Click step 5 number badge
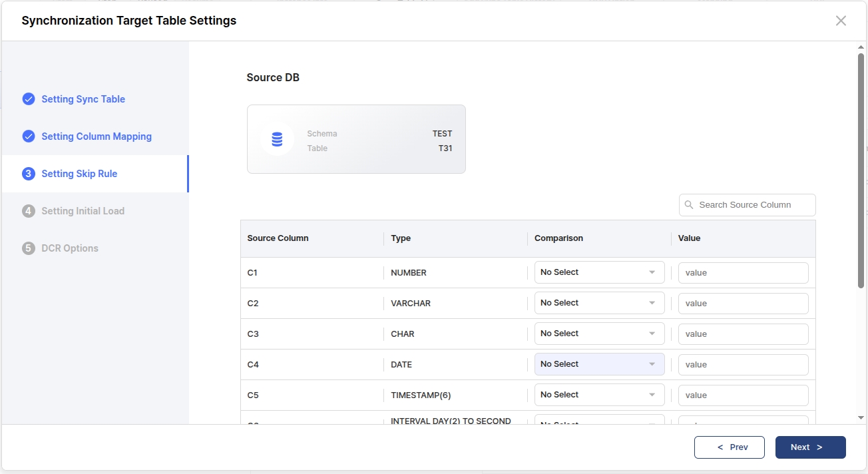Screen dimensions: 868x474 29,248
